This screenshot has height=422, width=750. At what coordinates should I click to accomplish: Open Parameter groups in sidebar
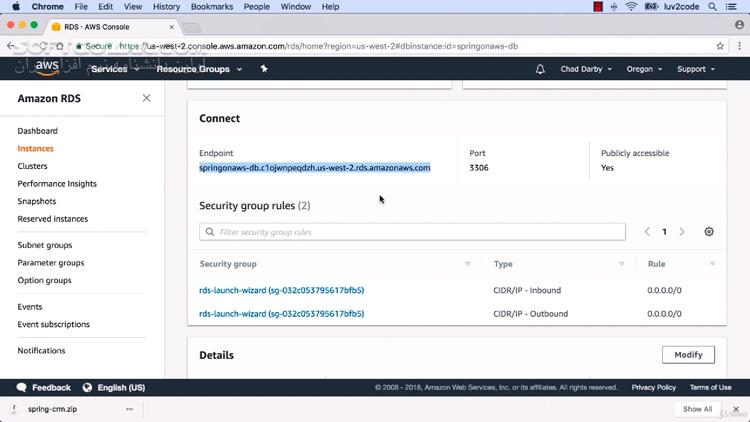pos(51,263)
